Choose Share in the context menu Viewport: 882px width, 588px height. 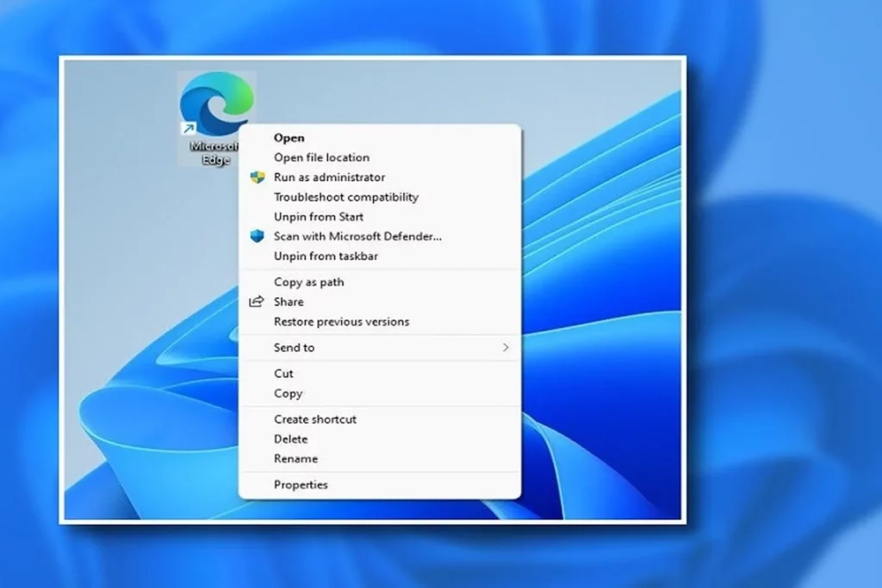point(380,302)
